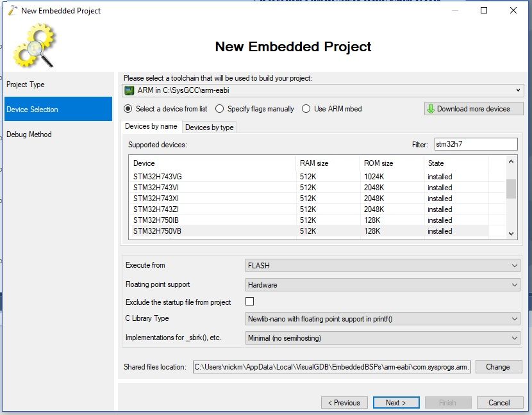532x415 pixels.
Task: Go to the Debug Method step
Action: point(58,134)
